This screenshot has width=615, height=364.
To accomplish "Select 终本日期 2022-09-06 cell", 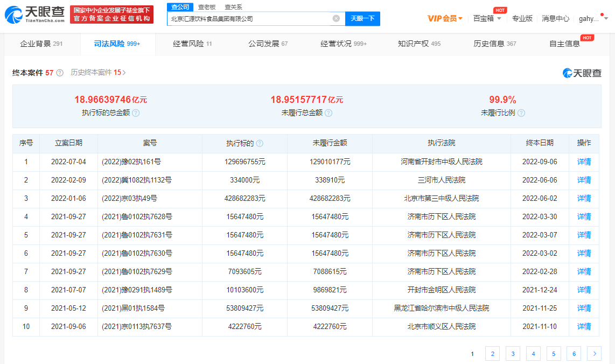I will (540, 162).
